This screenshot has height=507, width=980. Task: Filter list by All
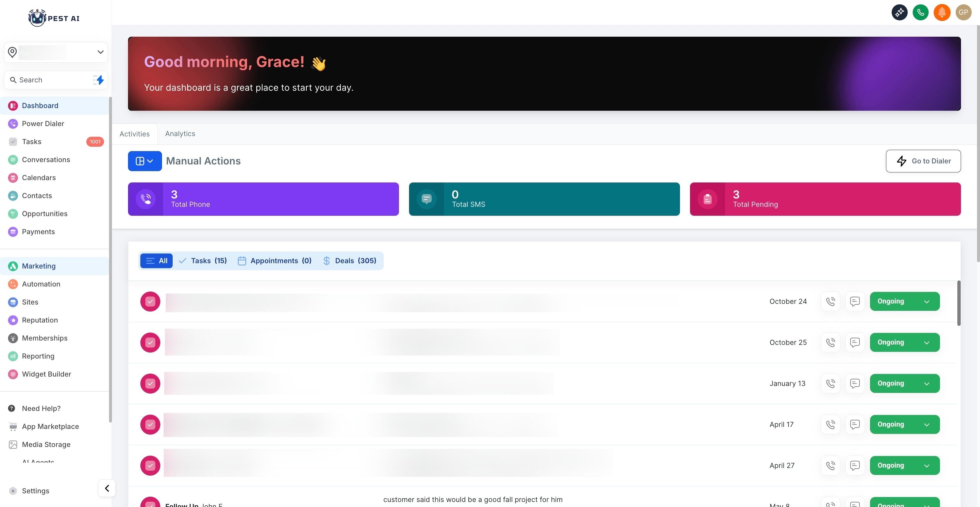coord(156,261)
